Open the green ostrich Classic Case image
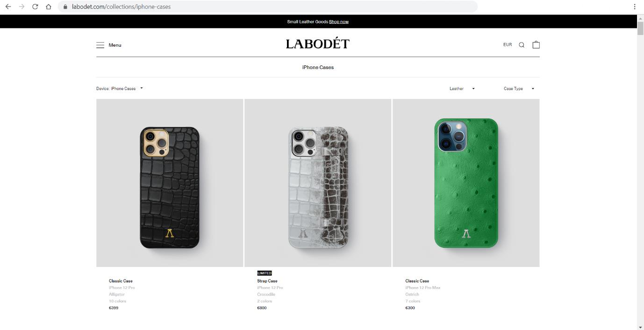 (466, 183)
